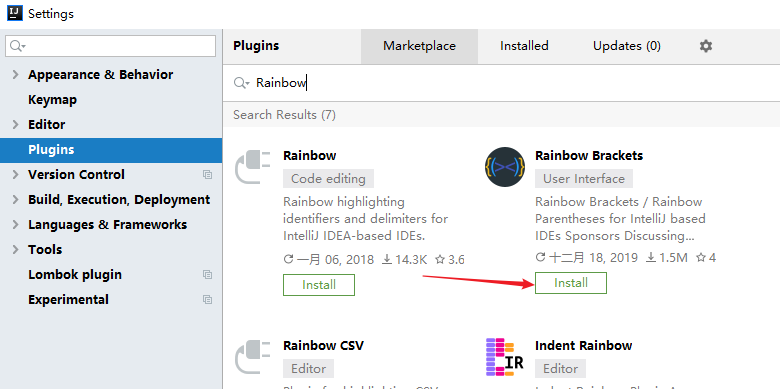Click the Rainbow Brackets plugin logo
This screenshot has width=780, height=389.
pos(504,167)
